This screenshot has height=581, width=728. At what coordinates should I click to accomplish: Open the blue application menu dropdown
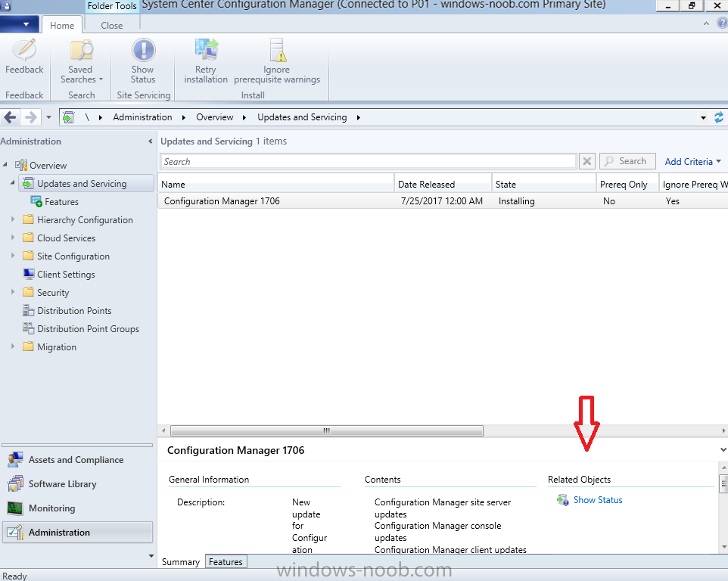click(x=19, y=24)
